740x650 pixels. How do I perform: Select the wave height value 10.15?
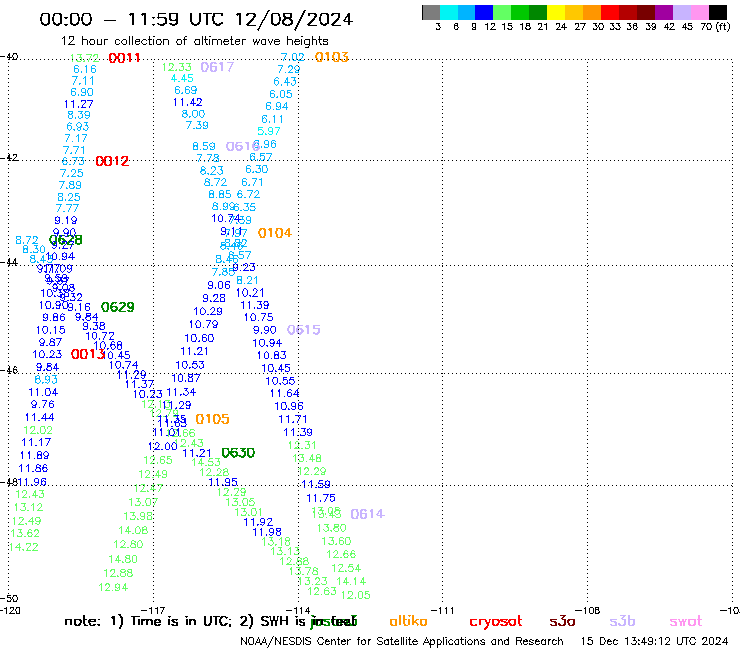(x=50, y=330)
